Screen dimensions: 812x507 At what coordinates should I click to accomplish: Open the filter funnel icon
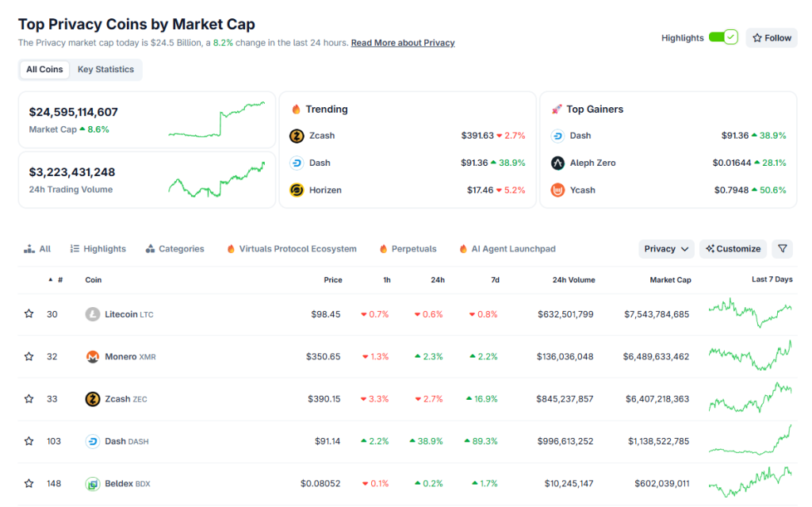pos(783,248)
